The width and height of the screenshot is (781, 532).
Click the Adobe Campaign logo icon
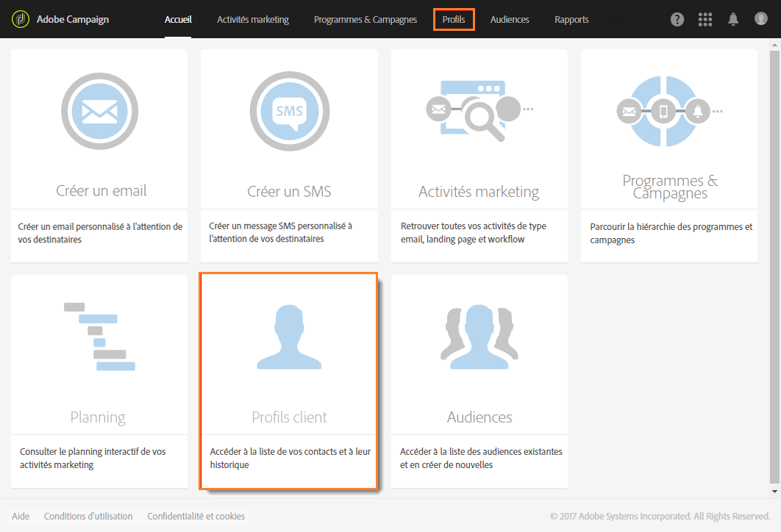[21, 19]
